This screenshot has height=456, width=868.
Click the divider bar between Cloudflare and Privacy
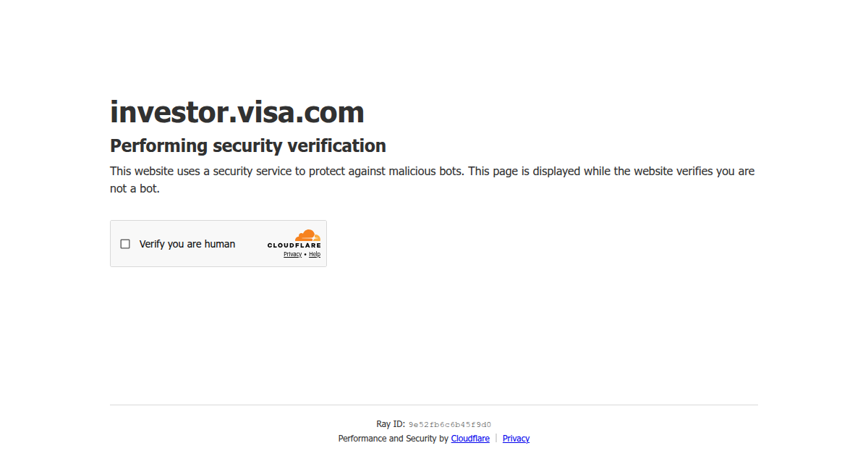496,439
